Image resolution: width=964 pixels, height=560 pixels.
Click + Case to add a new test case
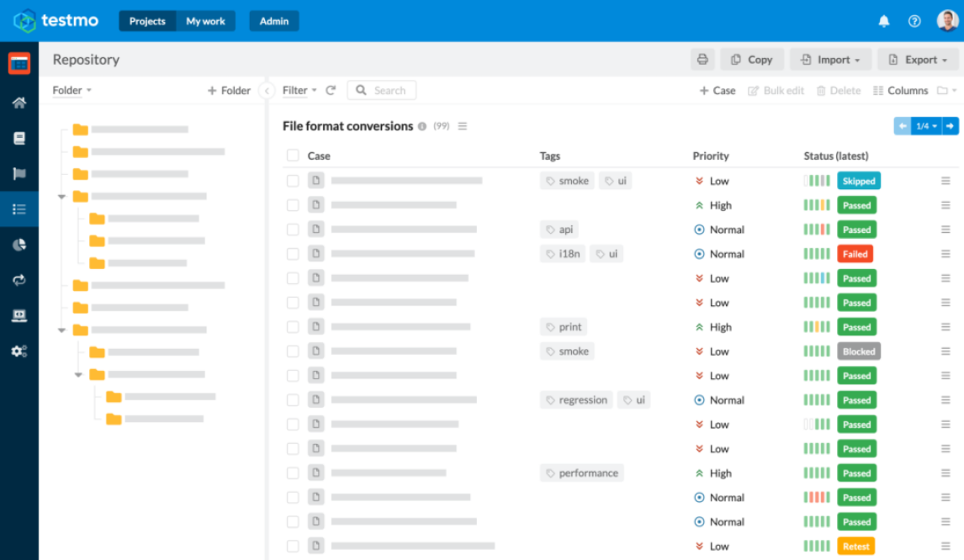click(717, 90)
